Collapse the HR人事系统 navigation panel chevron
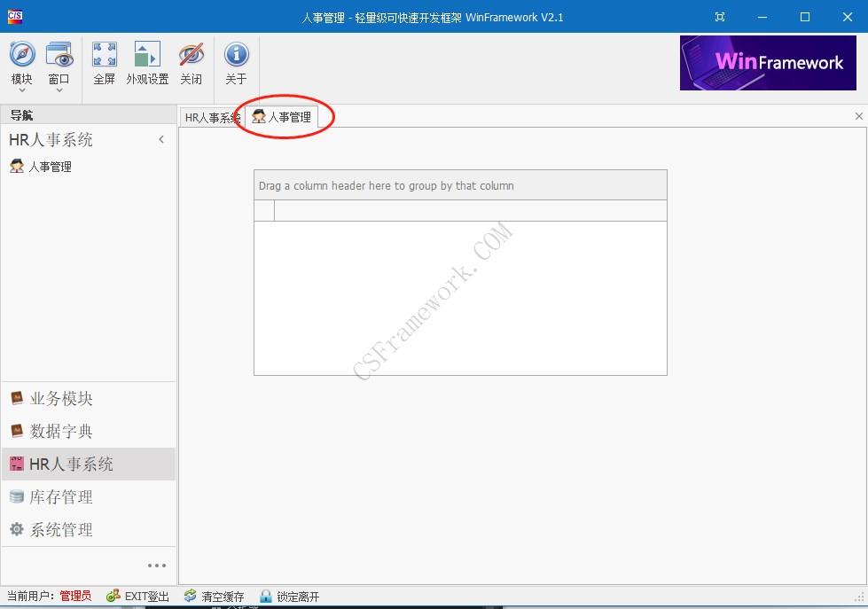The width and height of the screenshot is (868, 609). [161, 140]
